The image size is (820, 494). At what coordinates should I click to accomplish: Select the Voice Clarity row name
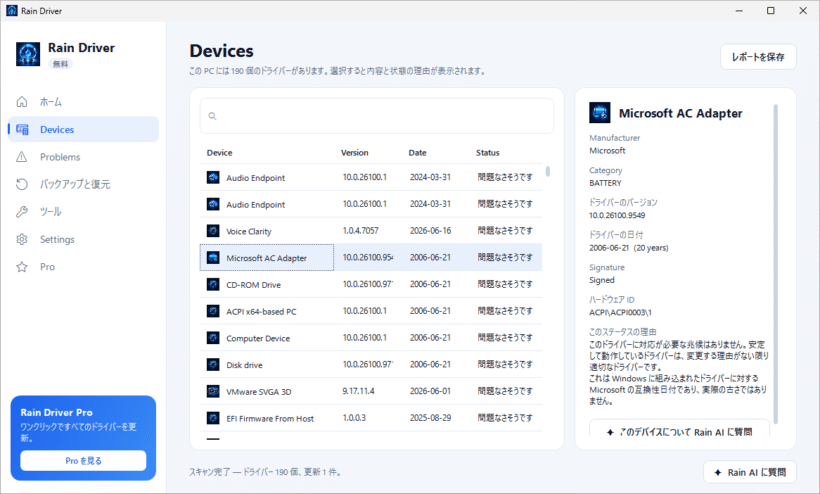[x=249, y=231]
